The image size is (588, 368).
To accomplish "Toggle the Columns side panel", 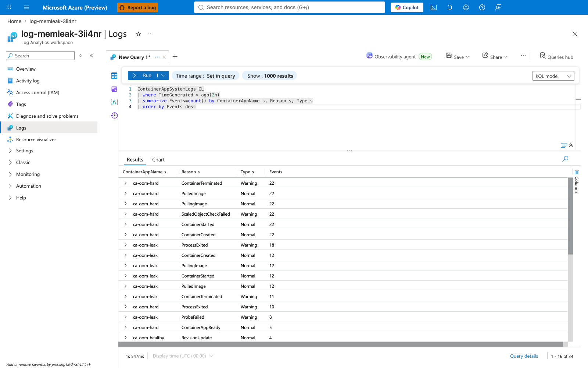I will coord(577,182).
